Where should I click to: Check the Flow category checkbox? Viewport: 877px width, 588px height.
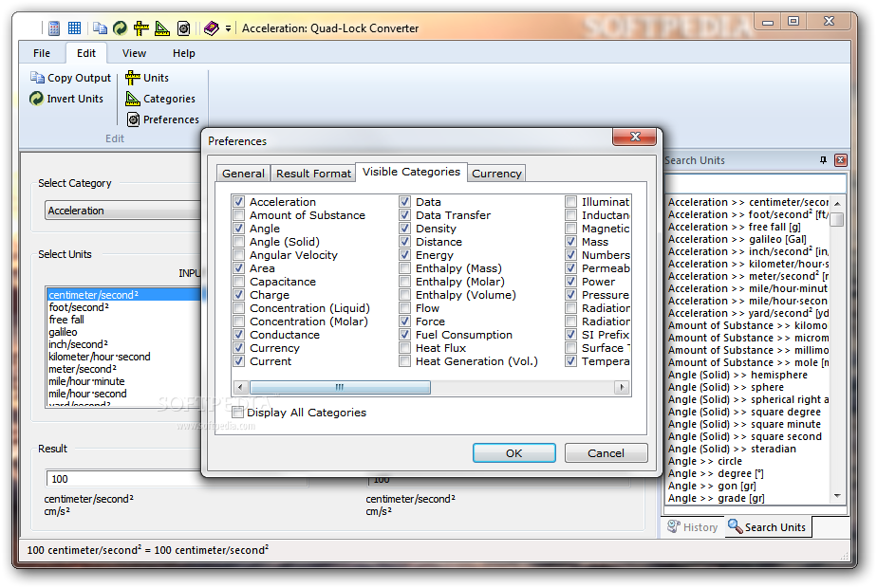(x=405, y=308)
